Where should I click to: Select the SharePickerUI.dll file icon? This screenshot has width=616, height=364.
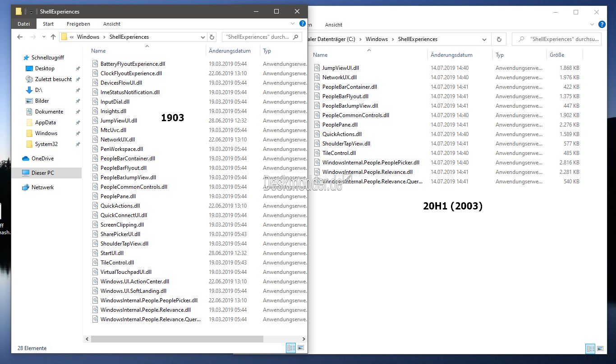[x=95, y=234]
